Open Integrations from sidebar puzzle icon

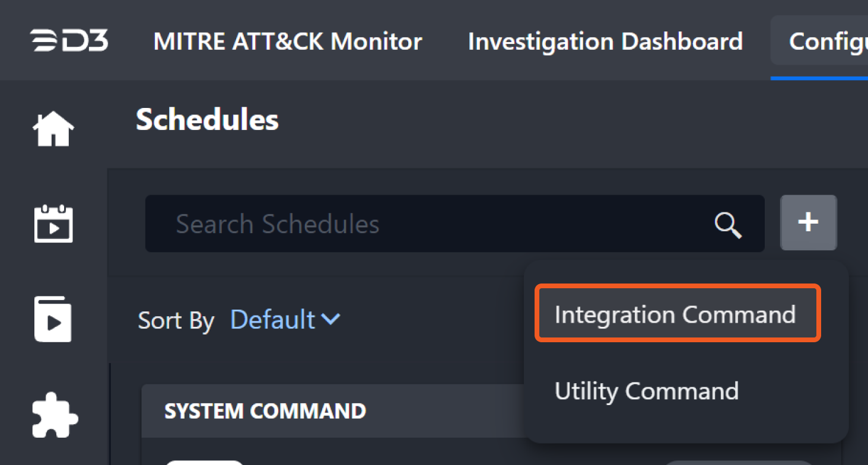(54, 415)
